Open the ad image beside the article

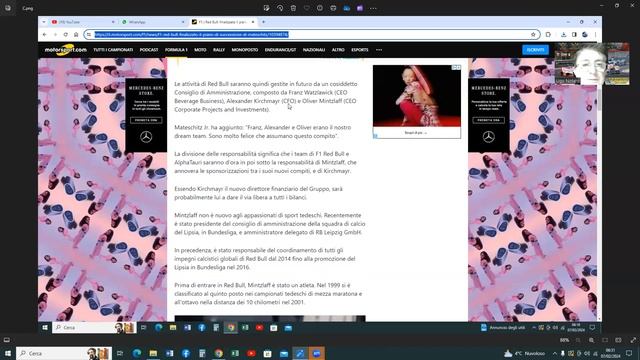tap(417, 96)
